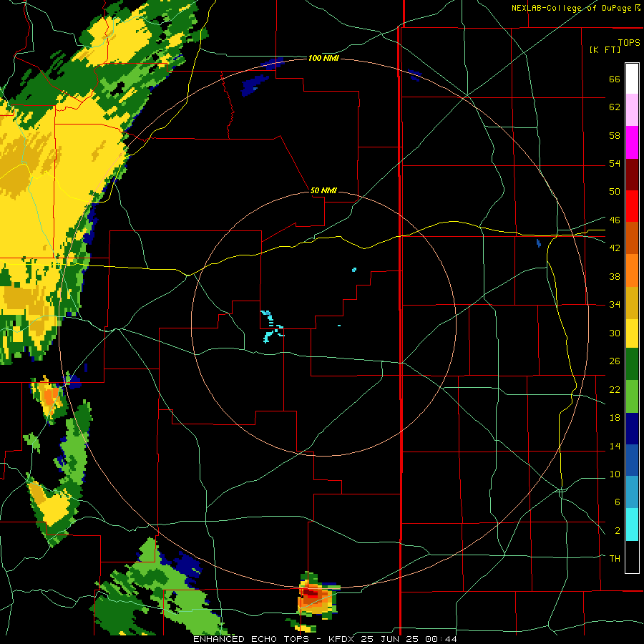Click the tiny cyan echo northeast of center

click(354, 270)
